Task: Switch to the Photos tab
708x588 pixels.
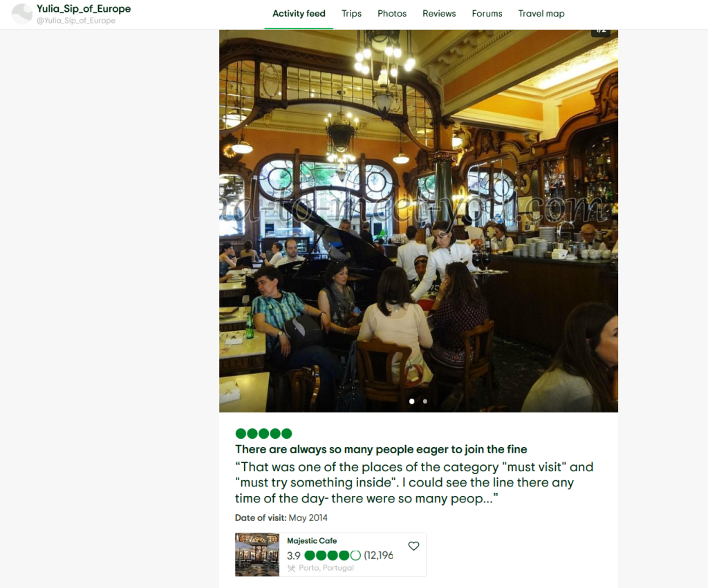Action: [x=392, y=14]
